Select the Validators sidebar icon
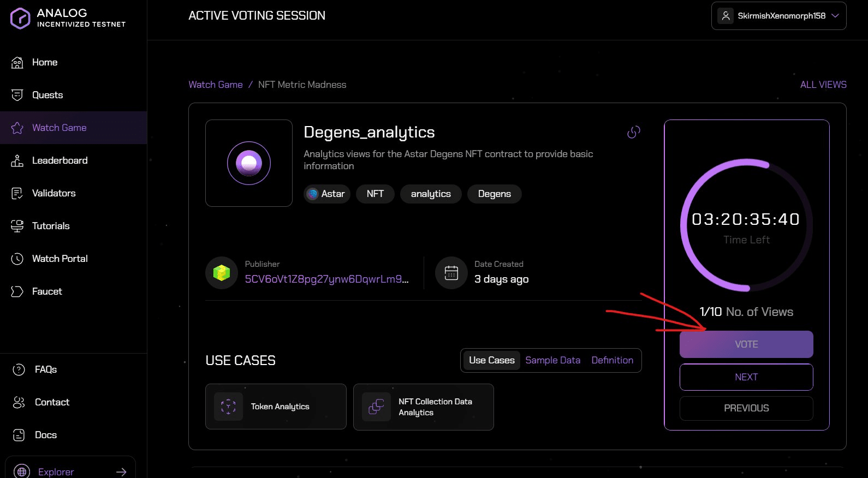The width and height of the screenshot is (868, 478). coord(17,194)
